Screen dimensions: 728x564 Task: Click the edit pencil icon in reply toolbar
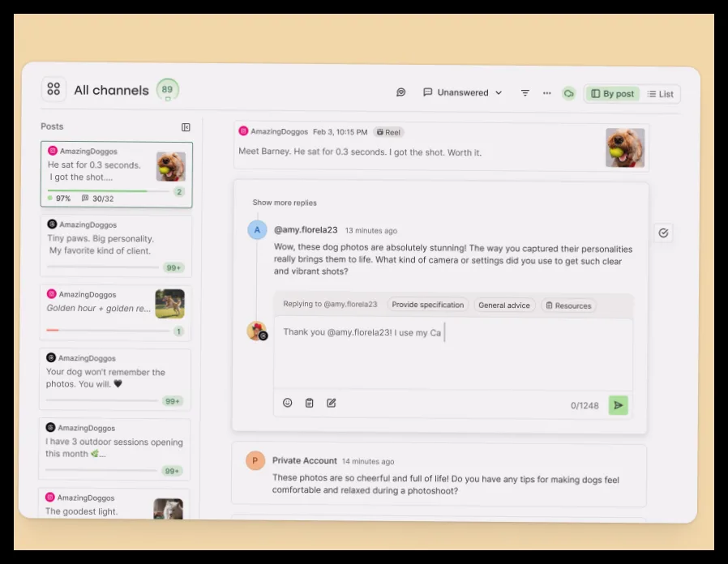coord(331,403)
